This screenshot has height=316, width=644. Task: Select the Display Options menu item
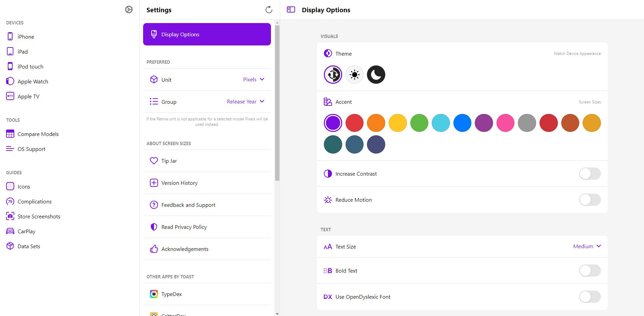(207, 34)
